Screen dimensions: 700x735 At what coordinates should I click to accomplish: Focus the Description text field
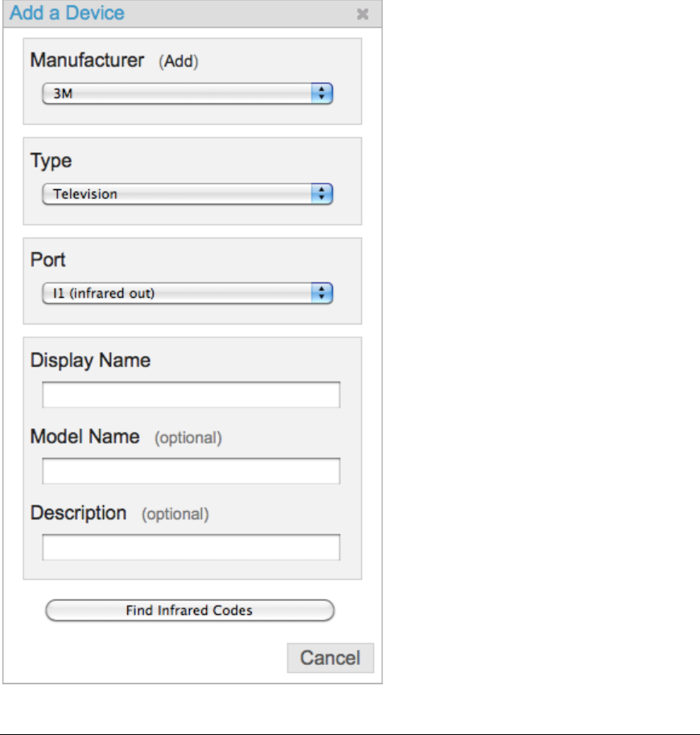click(x=191, y=547)
